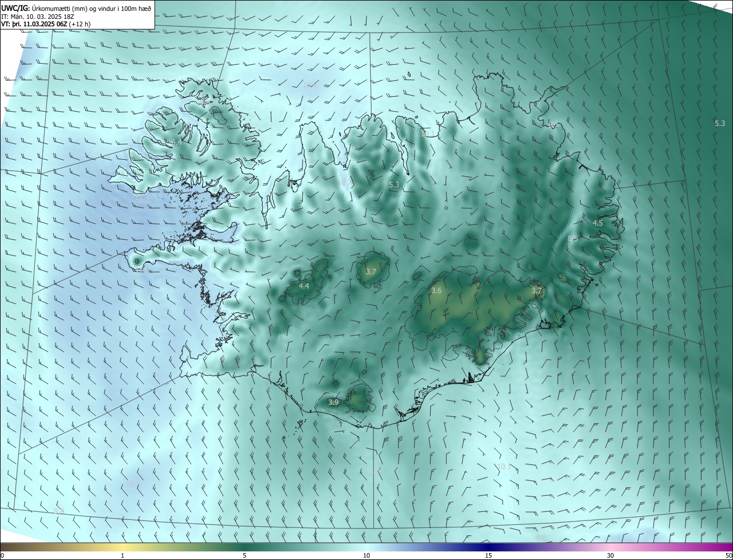Click the 4.5 value in the East Fjords

tap(598, 223)
